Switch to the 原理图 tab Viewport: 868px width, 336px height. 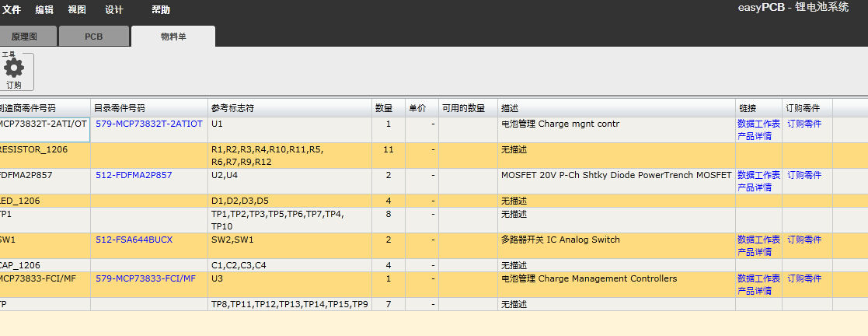26,37
